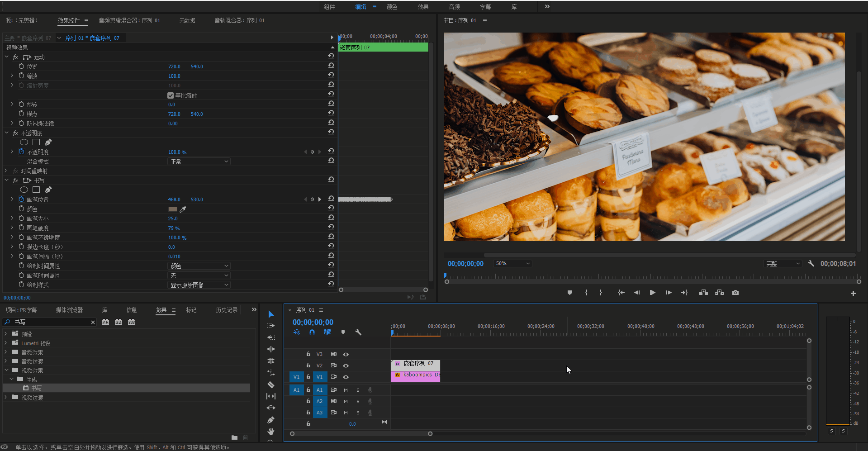868x451 pixels.
Task: Open timeline wrench display settings
Action: click(358, 332)
